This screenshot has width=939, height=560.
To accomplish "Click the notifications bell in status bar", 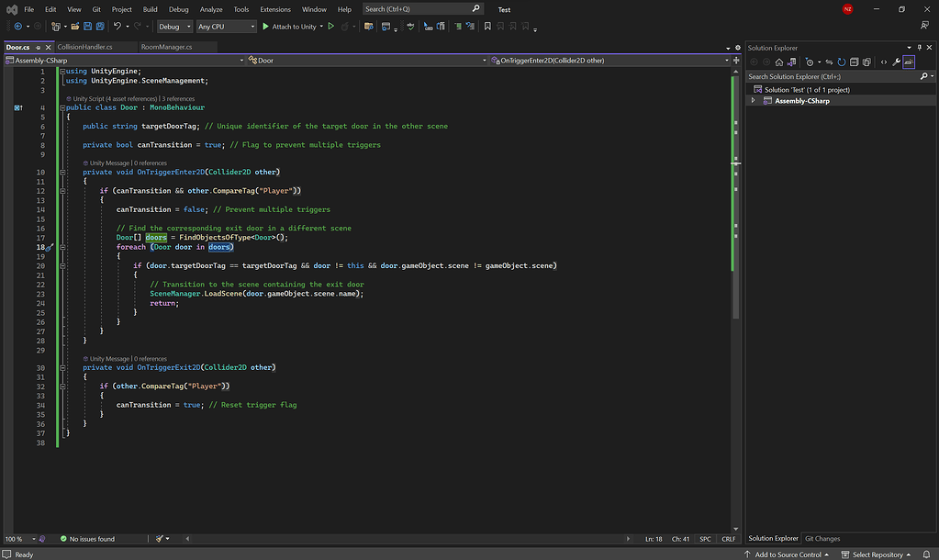I will click(928, 554).
